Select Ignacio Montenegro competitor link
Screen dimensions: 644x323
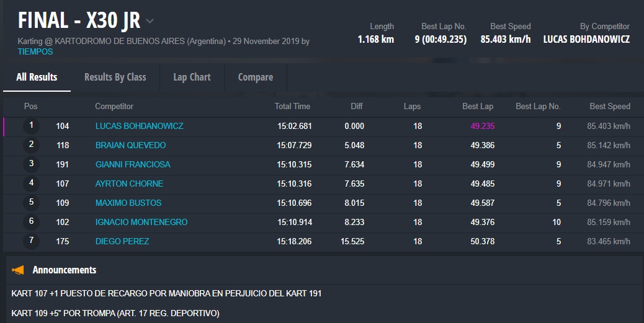coord(141,222)
